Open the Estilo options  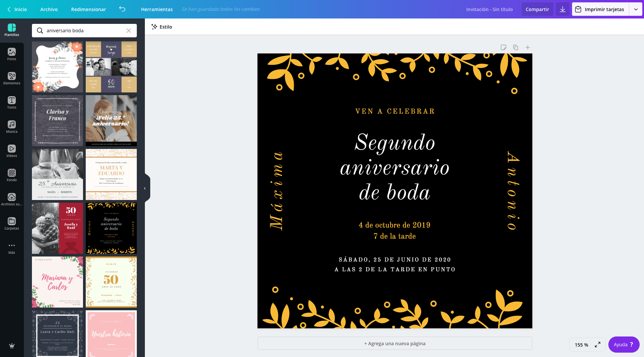point(162,27)
